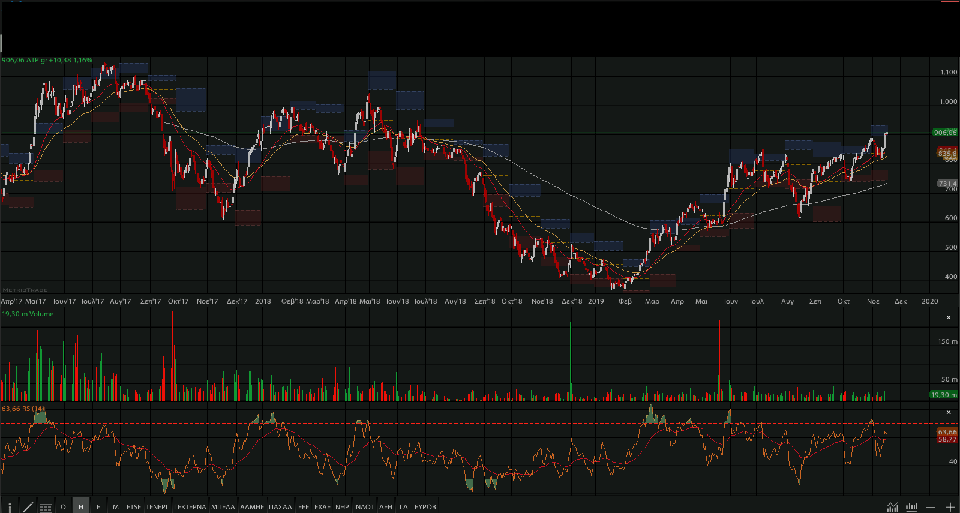Click the RSI (14) indicator label

[x=25, y=409]
